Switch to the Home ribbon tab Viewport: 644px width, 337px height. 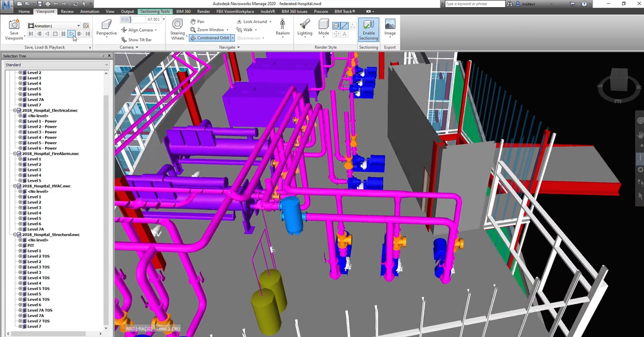[24, 12]
